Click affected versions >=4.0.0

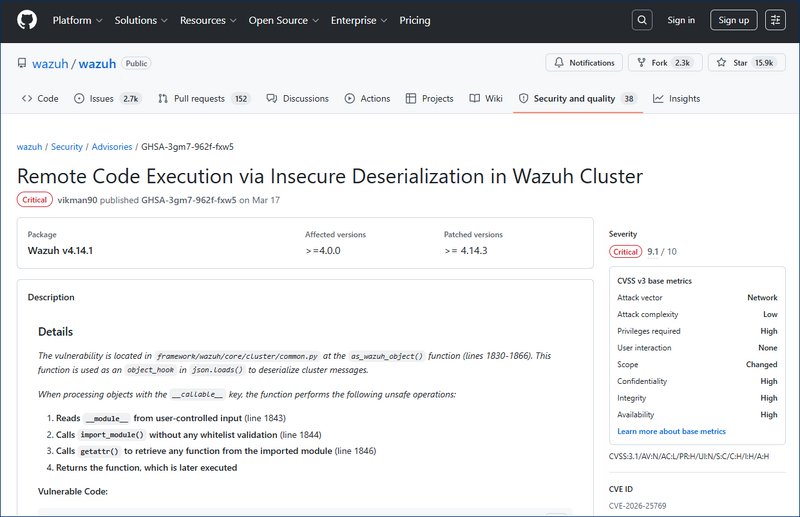click(x=323, y=251)
